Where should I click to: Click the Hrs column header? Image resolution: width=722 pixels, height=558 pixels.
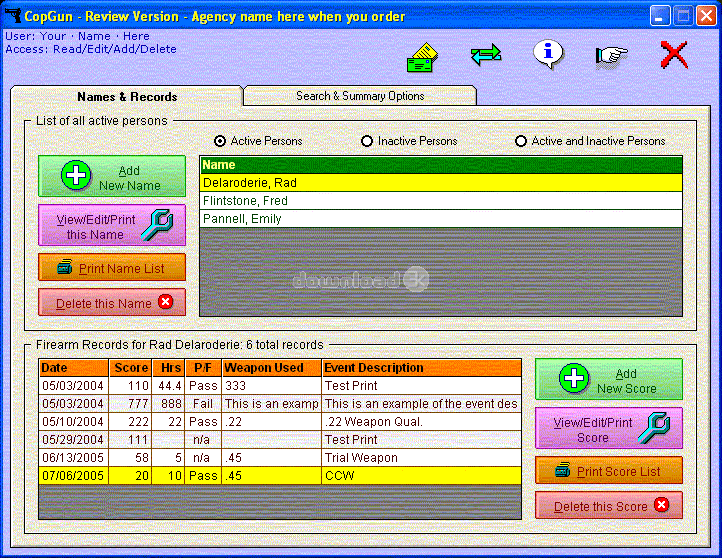pos(169,368)
